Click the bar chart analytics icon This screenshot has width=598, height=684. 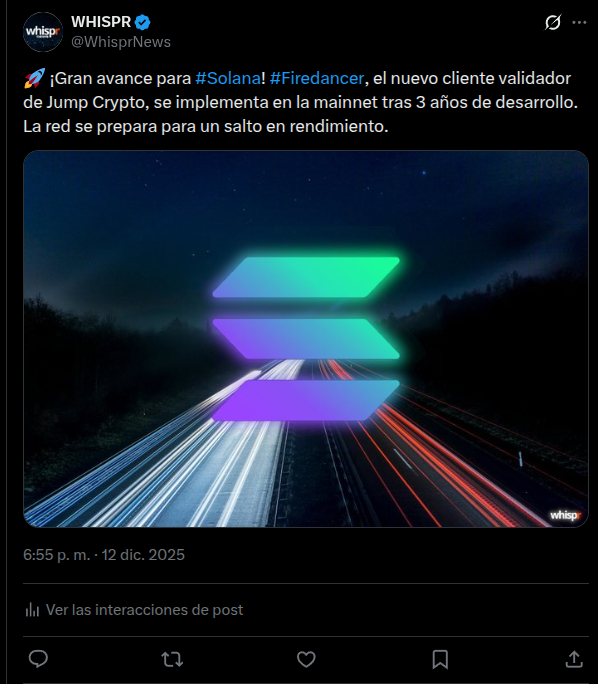click(x=32, y=609)
